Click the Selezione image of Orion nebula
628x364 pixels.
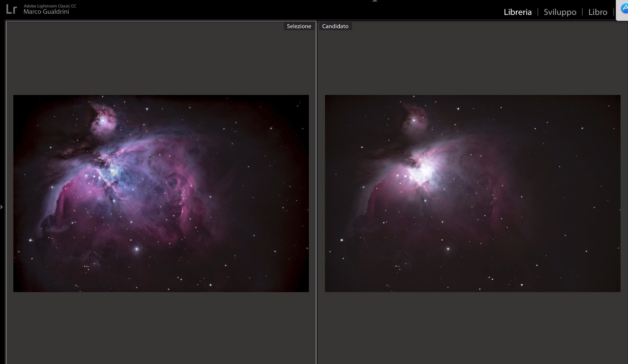(161, 193)
